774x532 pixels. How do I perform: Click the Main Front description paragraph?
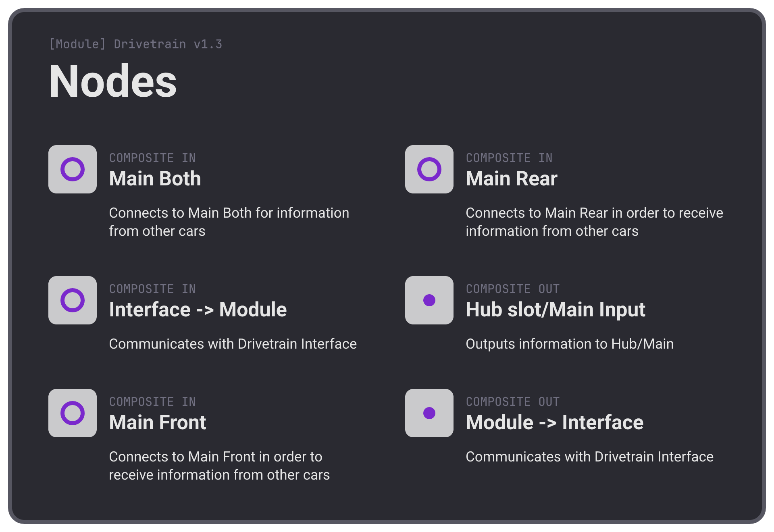coord(219,465)
